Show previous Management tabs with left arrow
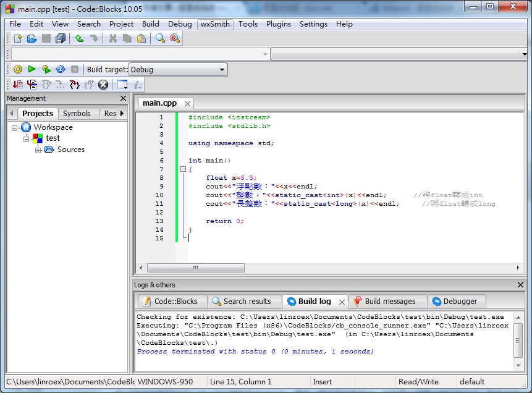Viewport: 532px width, 393px height. point(12,113)
